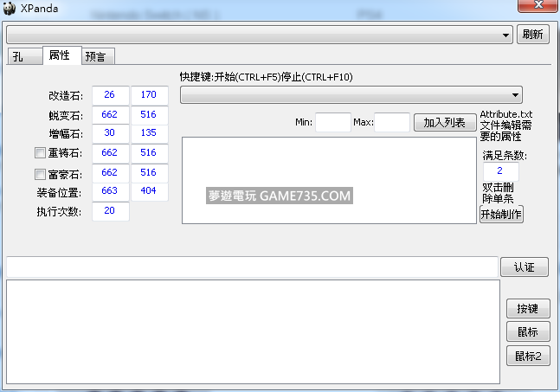Screen dimensions: 560x392
Task: Expand the attribute dropdown below hotkey text
Action: tap(351, 95)
